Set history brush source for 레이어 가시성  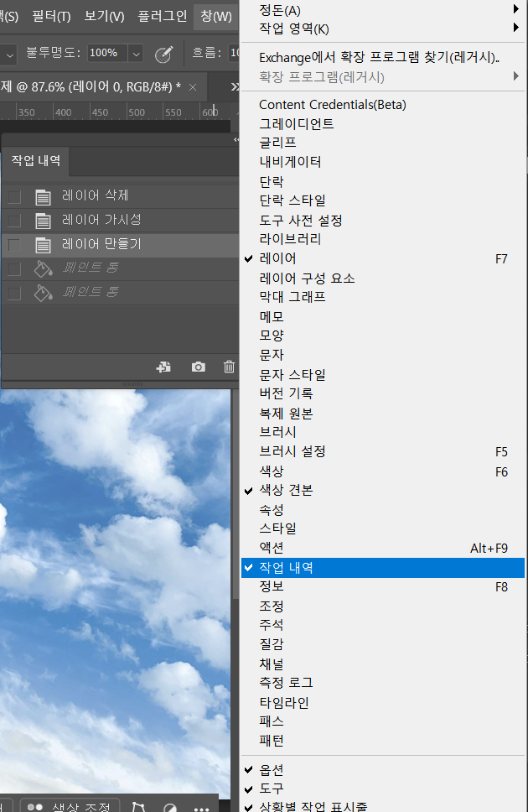point(14,221)
